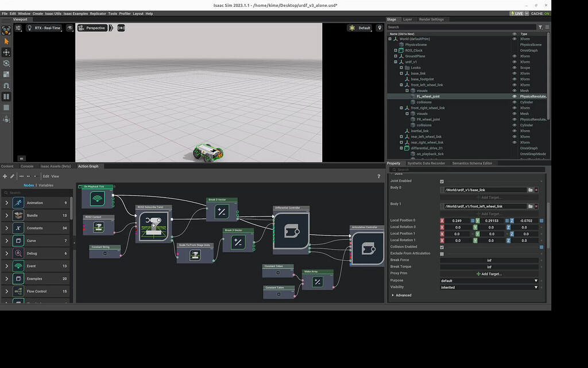The width and height of the screenshot is (588, 368).
Task: Uncheck the Joint Enabled checkbox
Action: (x=442, y=181)
